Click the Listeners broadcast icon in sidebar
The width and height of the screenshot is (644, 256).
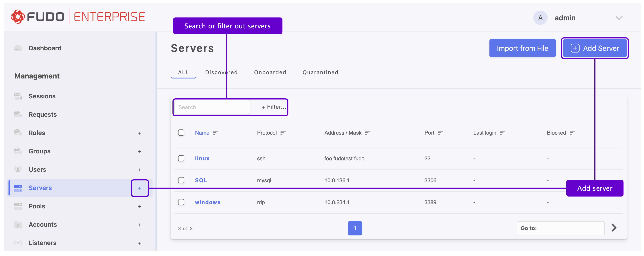(18, 243)
